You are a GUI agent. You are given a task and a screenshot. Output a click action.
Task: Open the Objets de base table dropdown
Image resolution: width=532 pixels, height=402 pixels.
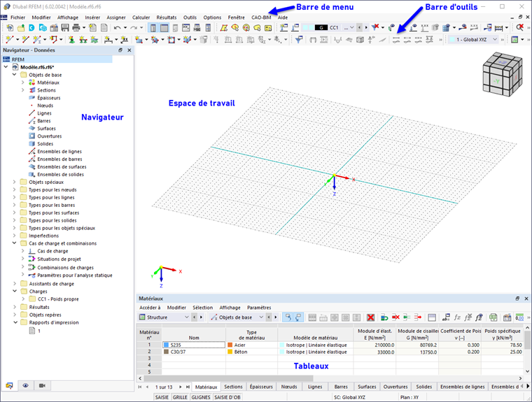click(x=261, y=317)
